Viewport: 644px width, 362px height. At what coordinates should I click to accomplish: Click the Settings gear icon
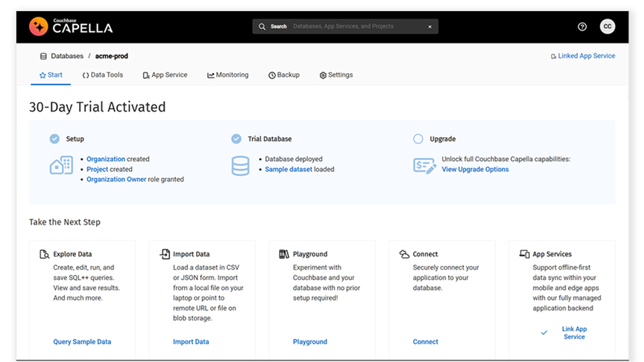323,75
